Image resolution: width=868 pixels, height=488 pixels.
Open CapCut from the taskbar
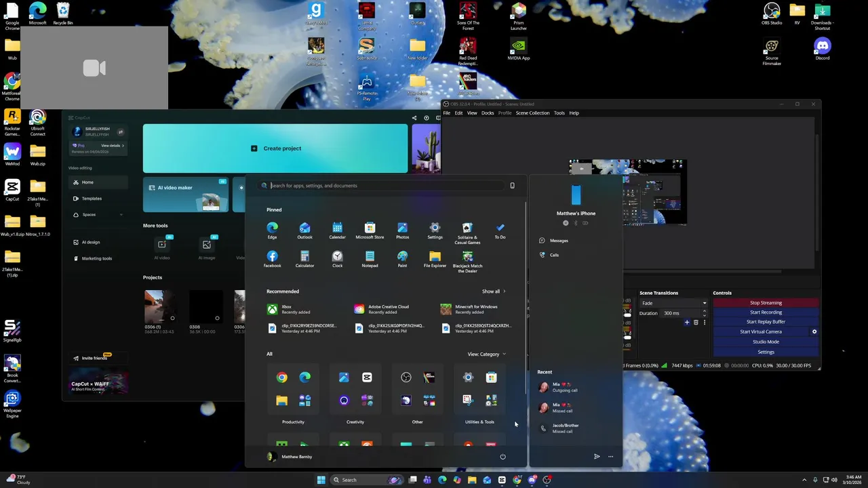coord(502,480)
